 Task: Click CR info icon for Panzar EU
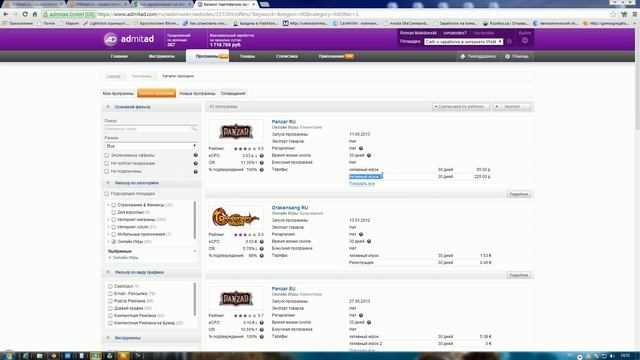tap(262, 329)
